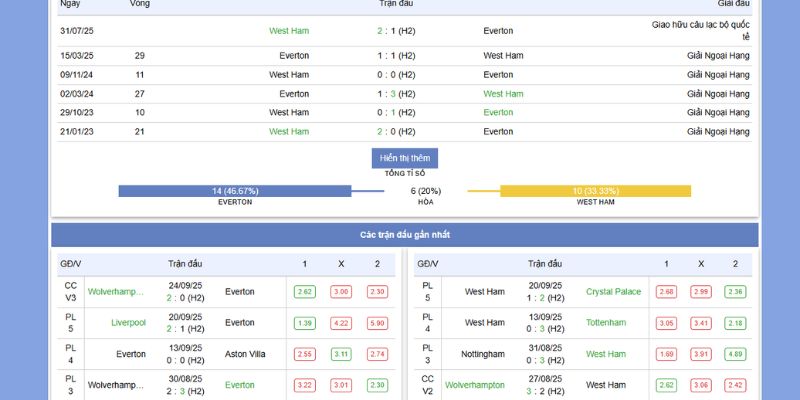Open Everton in the 24/09/25 match
The width and height of the screenshot is (800, 400).
tap(240, 292)
